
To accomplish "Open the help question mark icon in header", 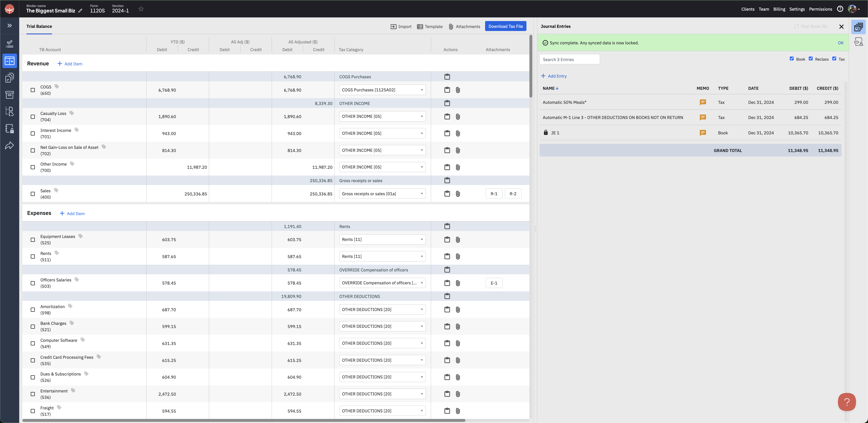I will click(840, 9).
